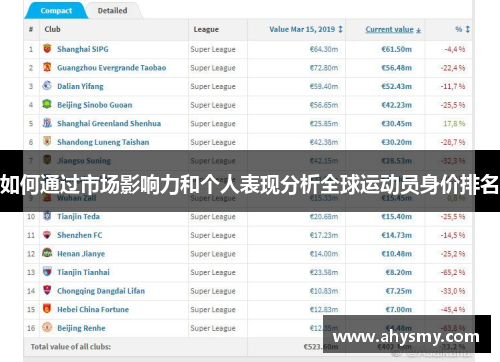Click Super League in Dalian Yifang row

[213, 86]
